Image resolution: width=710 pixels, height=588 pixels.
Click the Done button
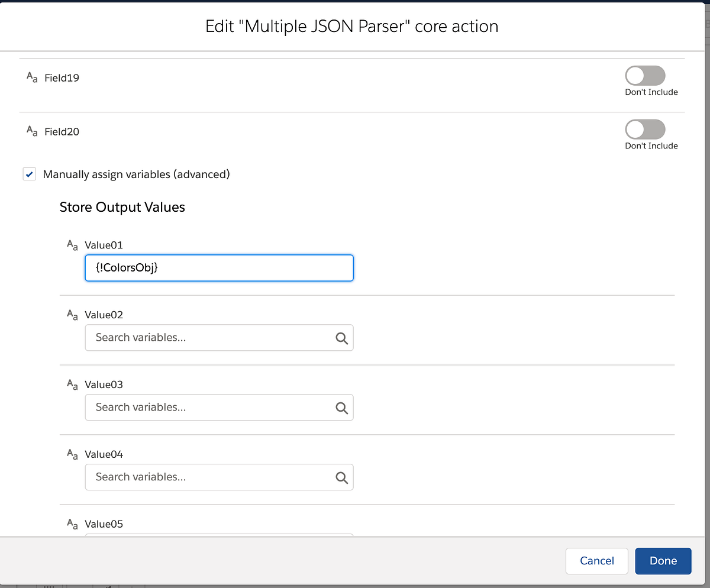point(663,561)
